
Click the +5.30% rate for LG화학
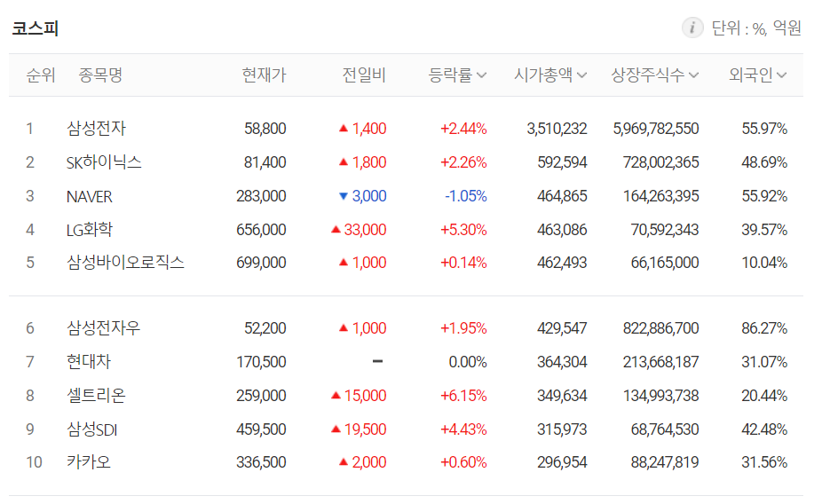point(463,230)
